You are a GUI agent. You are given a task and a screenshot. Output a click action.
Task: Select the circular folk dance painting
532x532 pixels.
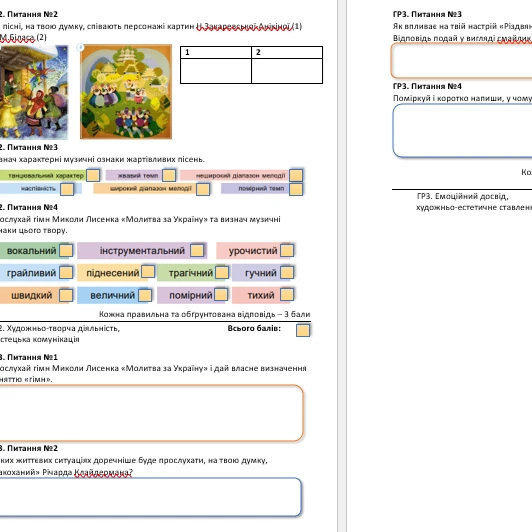coord(126,92)
